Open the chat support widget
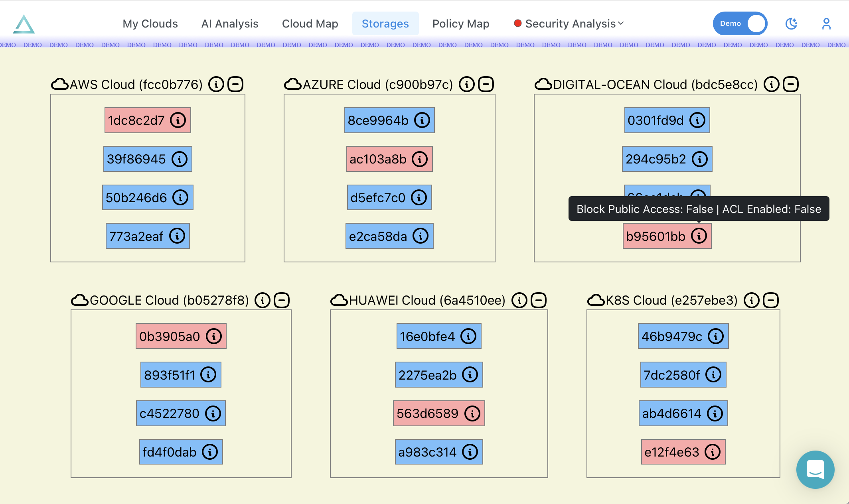Screen dimensions: 849x504 [x=815, y=469]
